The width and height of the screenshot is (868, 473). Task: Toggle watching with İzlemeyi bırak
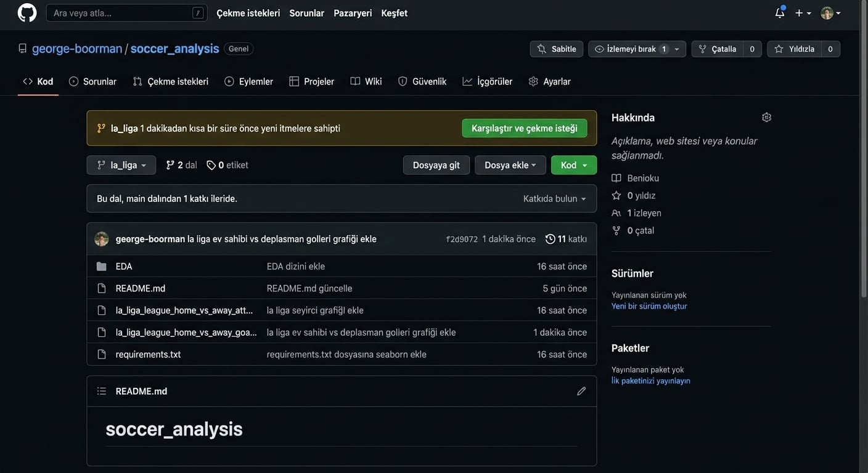(x=631, y=49)
